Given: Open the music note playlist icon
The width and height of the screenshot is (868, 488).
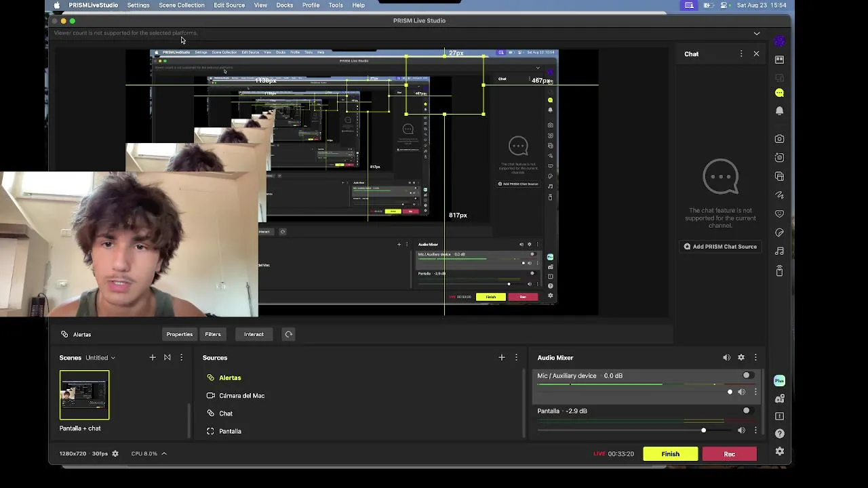Looking at the screenshot, I should point(779,251).
